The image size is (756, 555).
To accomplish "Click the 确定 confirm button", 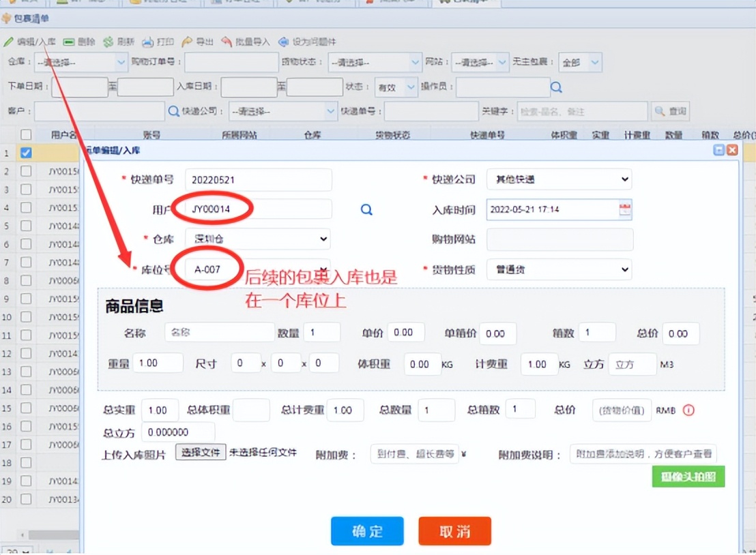I will pyautogui.click(x=367, y=531).
